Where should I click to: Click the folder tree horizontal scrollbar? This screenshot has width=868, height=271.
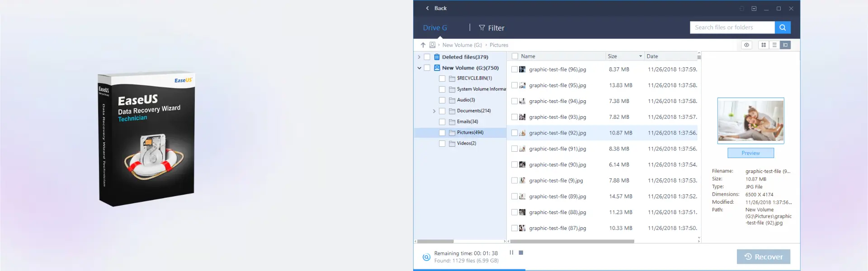point(435,242)
